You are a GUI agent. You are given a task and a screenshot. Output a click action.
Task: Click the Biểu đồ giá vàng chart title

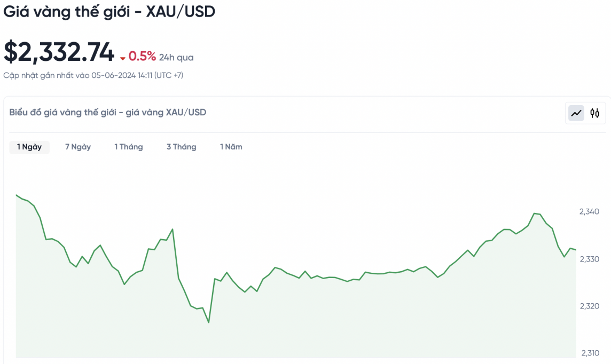point(108,112)
